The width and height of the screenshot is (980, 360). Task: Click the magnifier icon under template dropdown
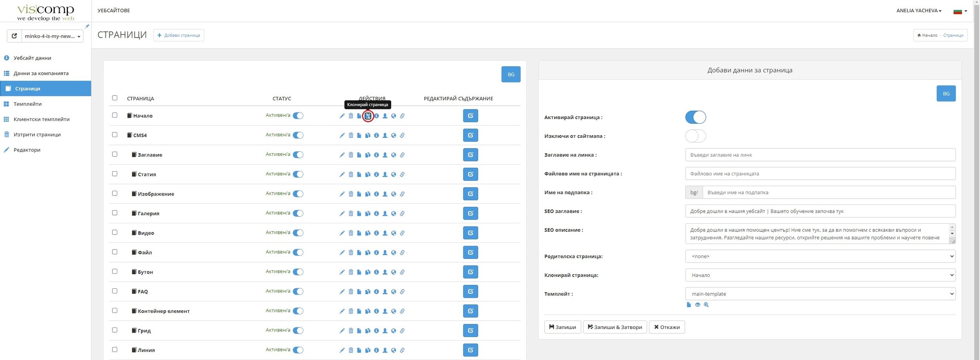[x=706, y=305]
